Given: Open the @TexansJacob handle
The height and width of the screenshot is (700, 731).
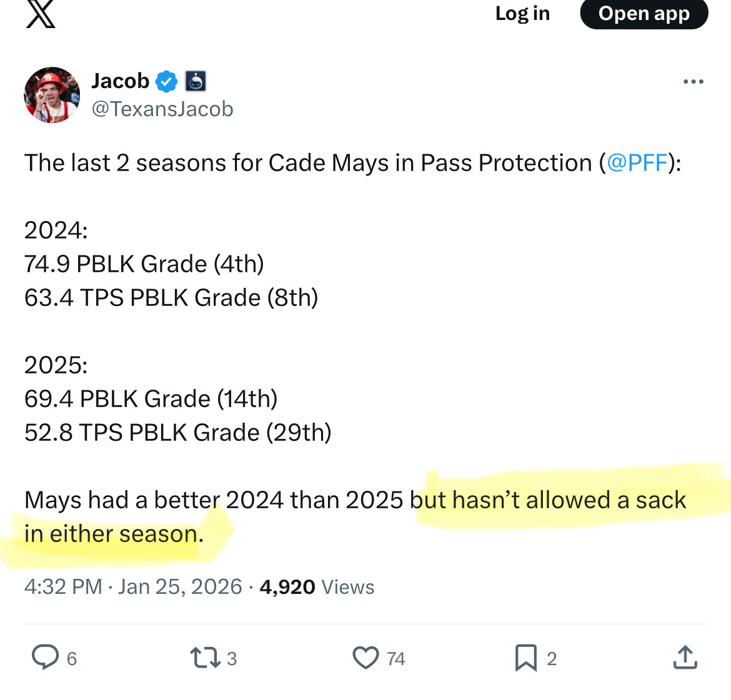Looking at the screenshot, I should point(162,109).
